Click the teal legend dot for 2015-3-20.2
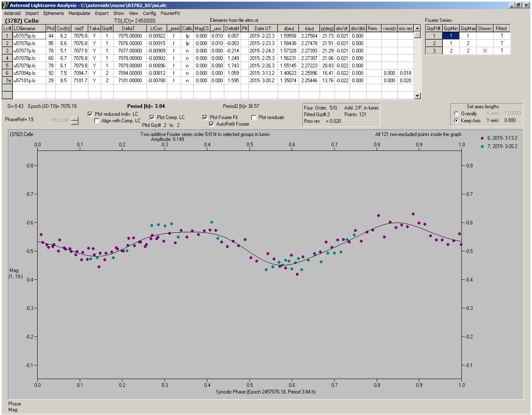 [483, 146]
